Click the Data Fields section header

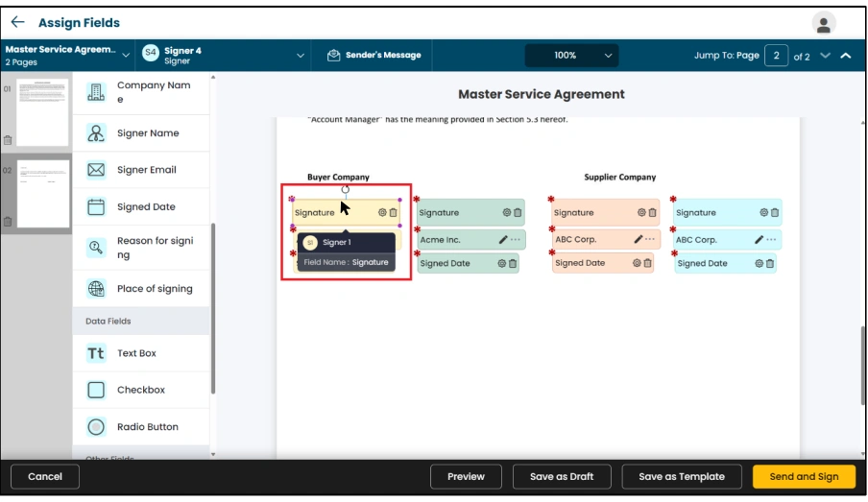click(141, 321)
